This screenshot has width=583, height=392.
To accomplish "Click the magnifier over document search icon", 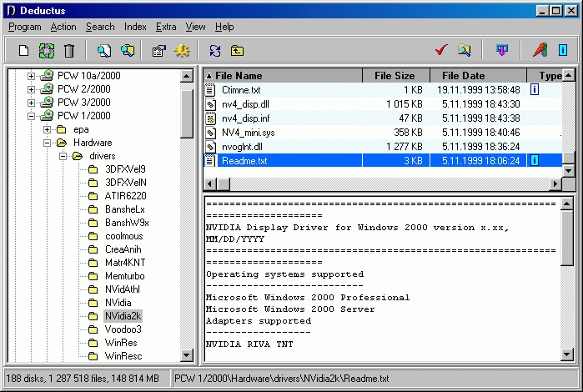I will (x=104, y=51).
